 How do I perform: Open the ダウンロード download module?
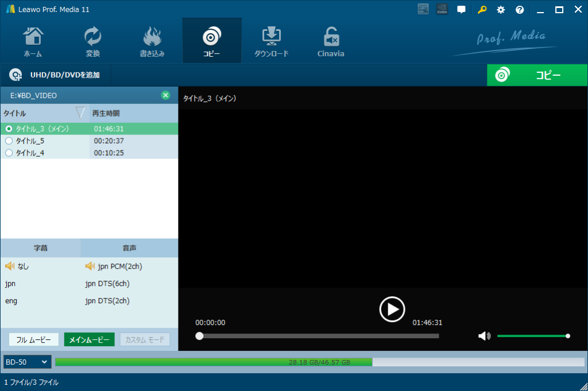[272, 41]
